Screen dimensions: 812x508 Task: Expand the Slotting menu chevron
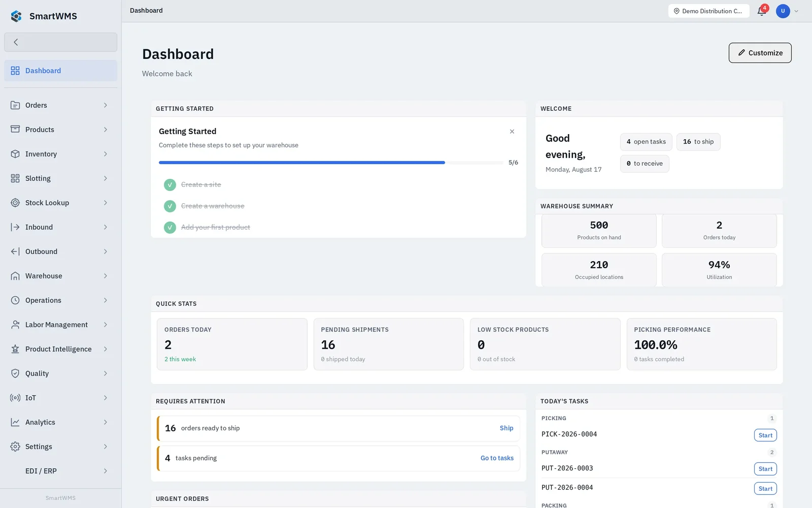(106, 178)
